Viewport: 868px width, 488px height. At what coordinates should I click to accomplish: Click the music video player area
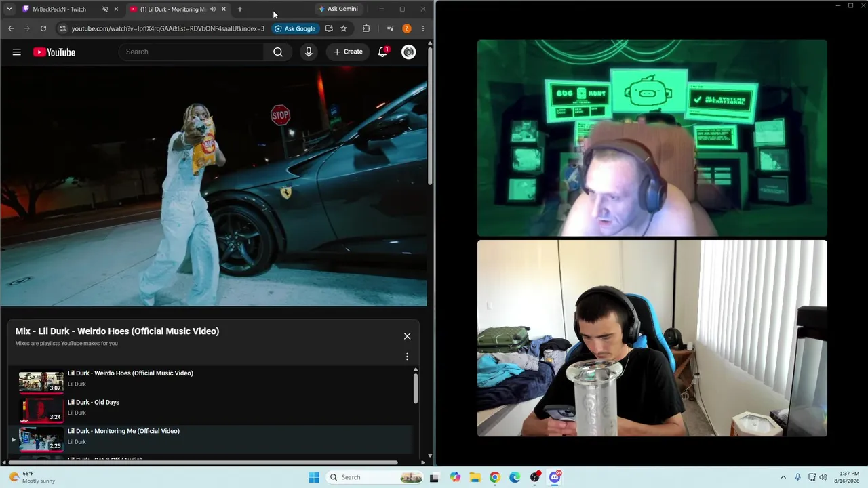pos(214,186)
